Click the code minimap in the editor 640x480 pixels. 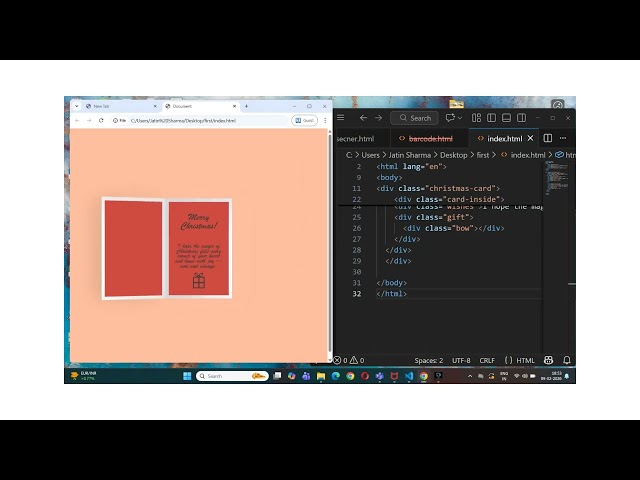pyautogui.click(x=557, y=178)
